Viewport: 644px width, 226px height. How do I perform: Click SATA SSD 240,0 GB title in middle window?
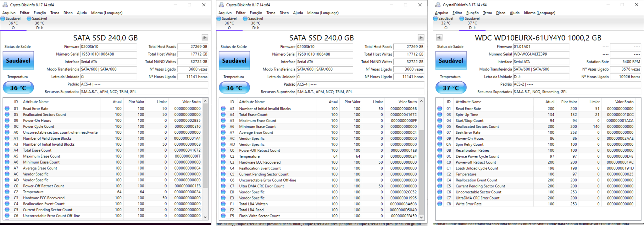coord(321,38)
